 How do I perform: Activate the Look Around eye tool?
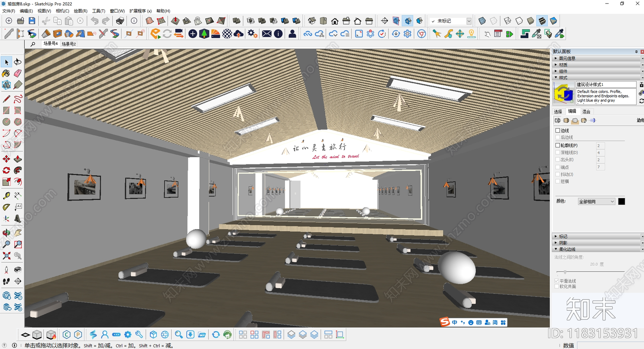(18, 270)
